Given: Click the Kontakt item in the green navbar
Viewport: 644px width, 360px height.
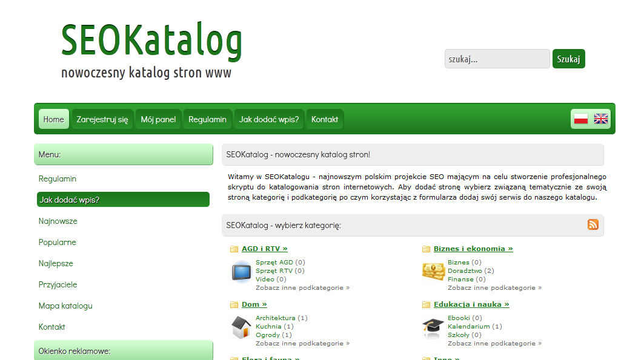Looking at the screenshot, I should [325, 119].
